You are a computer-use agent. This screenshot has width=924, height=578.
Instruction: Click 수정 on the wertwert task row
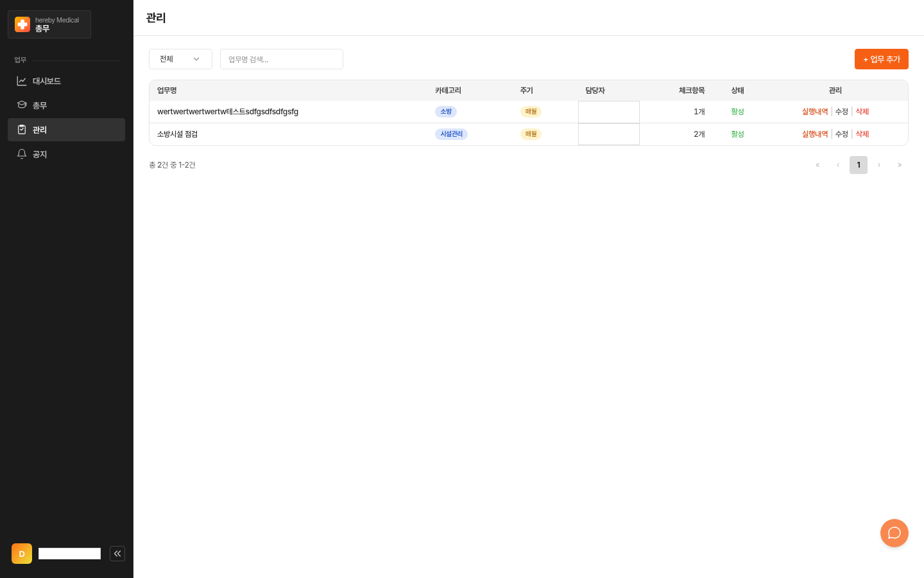pyautogui.click(x=842, y=112)
